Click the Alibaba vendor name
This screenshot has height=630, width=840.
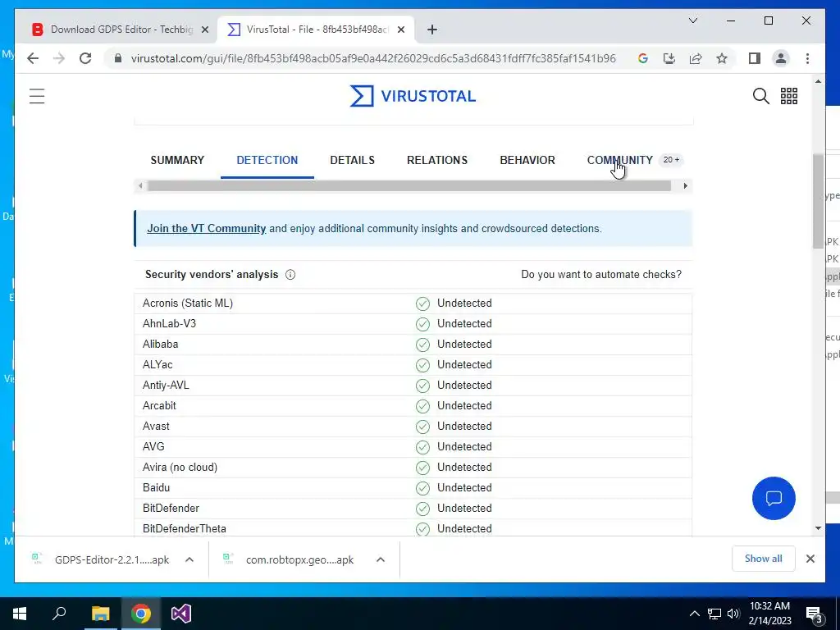(160, 344)
